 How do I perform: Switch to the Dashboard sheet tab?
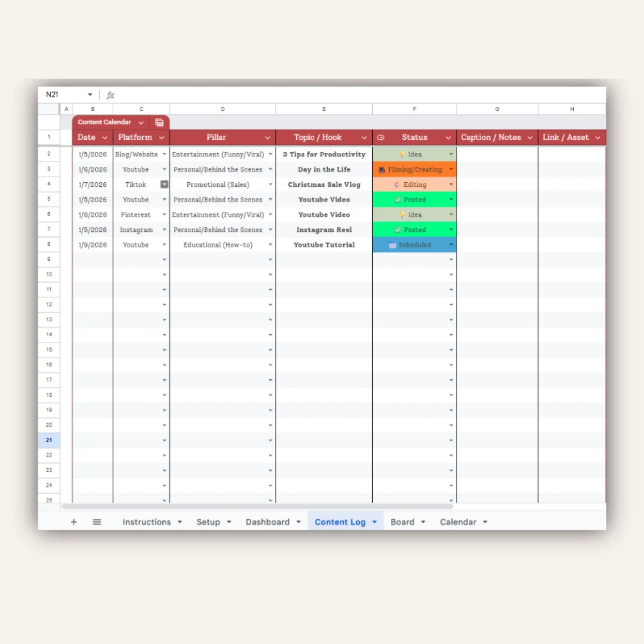(x=269, y=522)
